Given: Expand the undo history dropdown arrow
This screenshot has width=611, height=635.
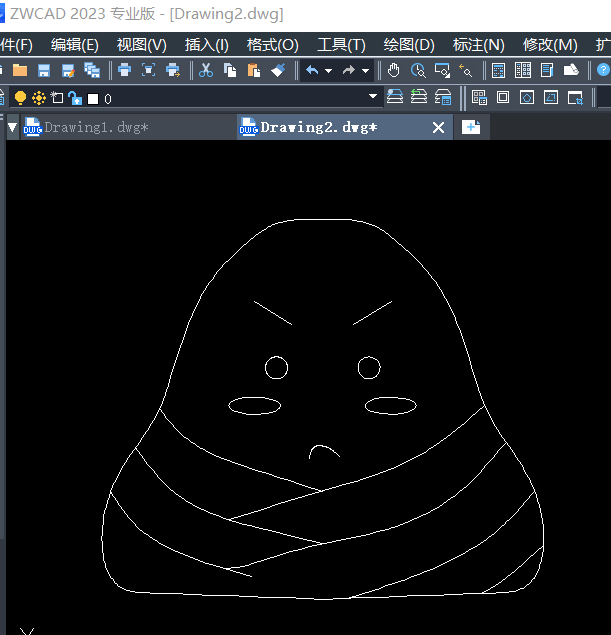Looking at the screenshot, I should pyautogui.click(x=328, y=71).
